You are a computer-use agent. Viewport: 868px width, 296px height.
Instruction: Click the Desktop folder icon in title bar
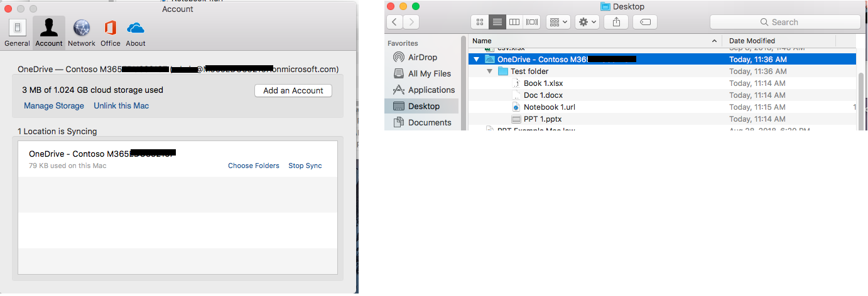click(605, 7)
